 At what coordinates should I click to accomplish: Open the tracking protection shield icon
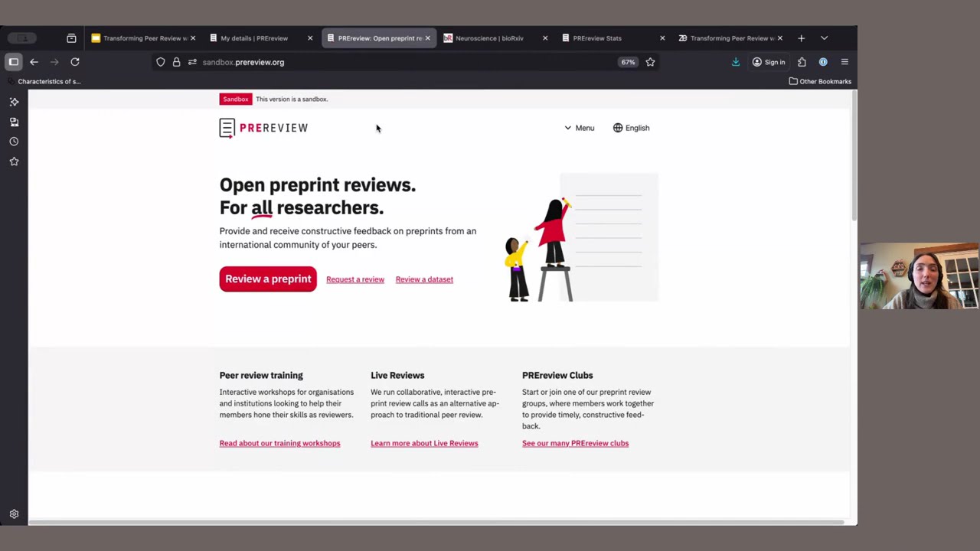161,62
